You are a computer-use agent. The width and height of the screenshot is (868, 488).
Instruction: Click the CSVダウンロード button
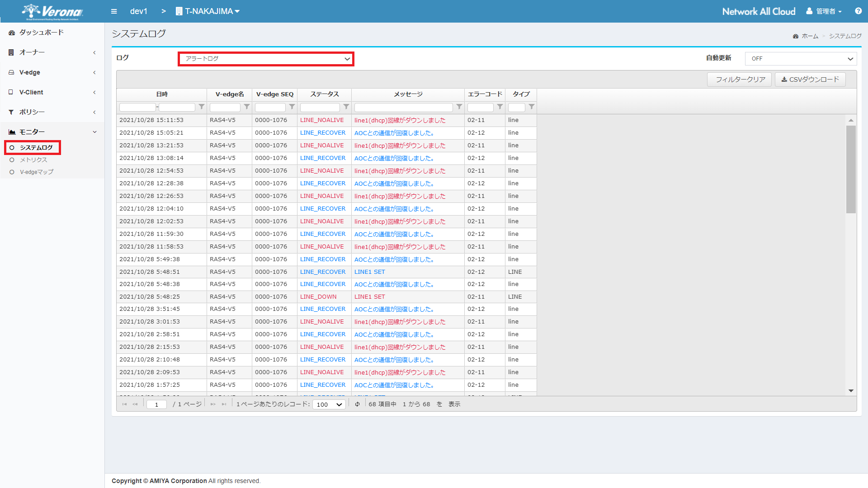pyautogui.click(x=810, y=80)
